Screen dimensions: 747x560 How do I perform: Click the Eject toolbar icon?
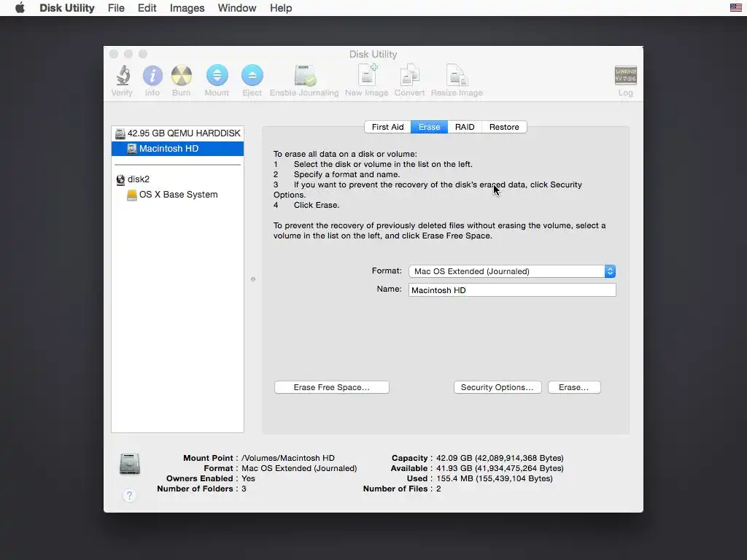coord(252,75)
